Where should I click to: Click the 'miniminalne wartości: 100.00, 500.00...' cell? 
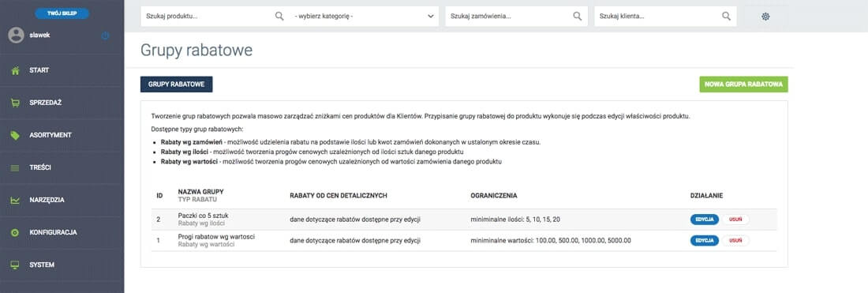click(x=551, y=240)
